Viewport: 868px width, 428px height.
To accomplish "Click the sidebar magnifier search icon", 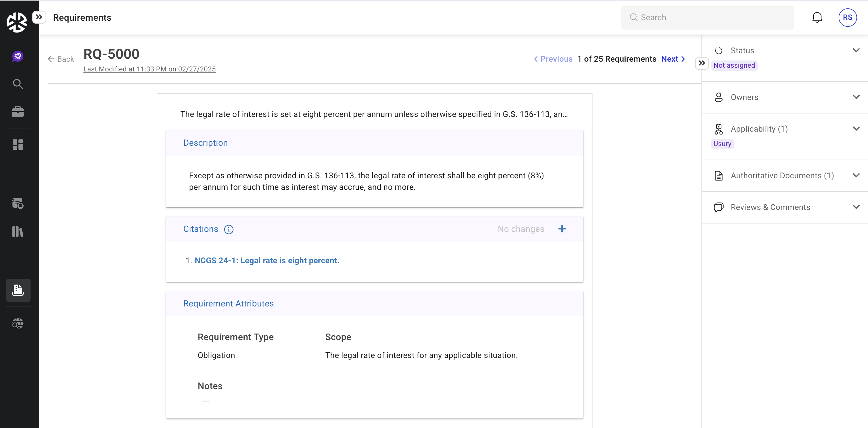I will click(x=18, y=84).
